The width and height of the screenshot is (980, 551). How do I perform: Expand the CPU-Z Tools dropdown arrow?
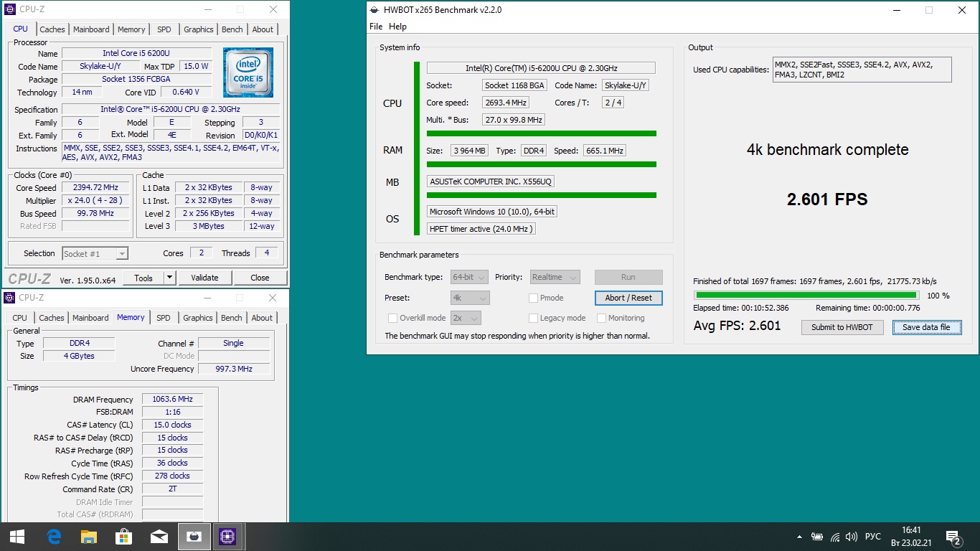tap(170, 278)
